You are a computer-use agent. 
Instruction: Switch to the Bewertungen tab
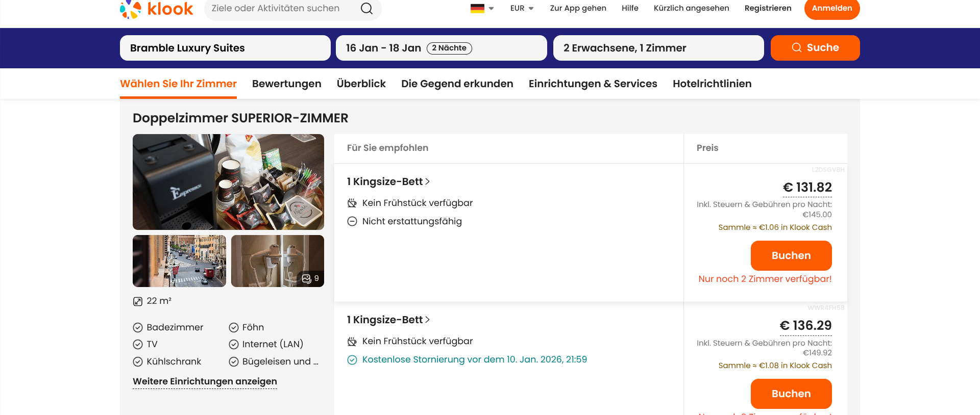[x=286, y=84]
